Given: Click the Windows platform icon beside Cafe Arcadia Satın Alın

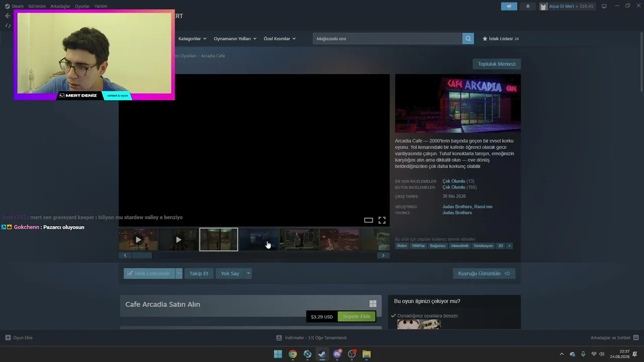Looking at the screenshot, I should click(x=373, y=304).
